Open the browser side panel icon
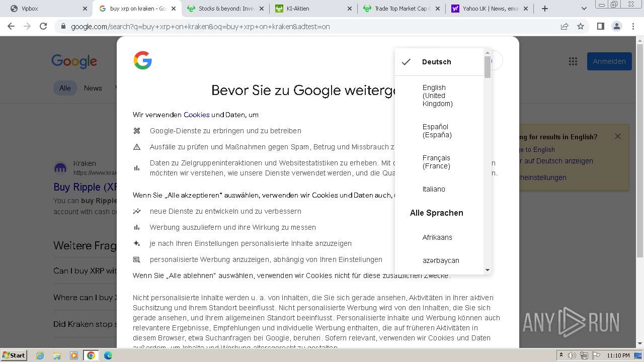Screen dimensions: 644x362 (x=600, y=26)
